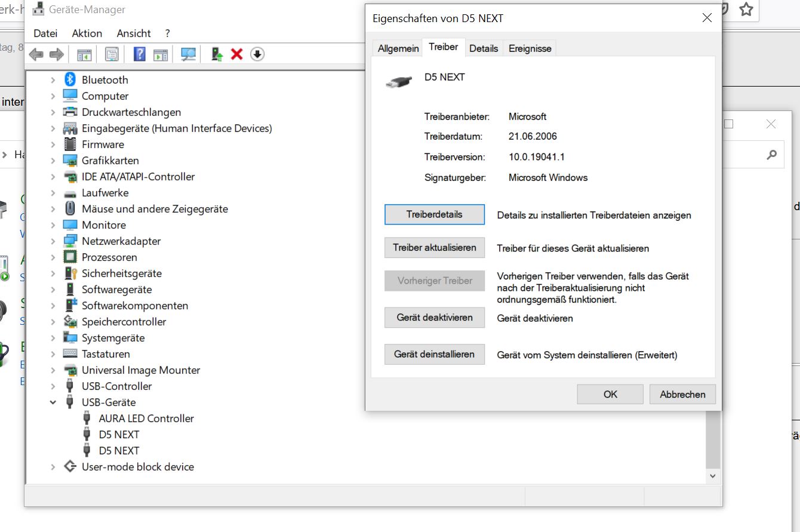Click the Treiberdetails button
Image resolution: width=800 pixels, height=532 pixels.
click(x=435, y=214)
